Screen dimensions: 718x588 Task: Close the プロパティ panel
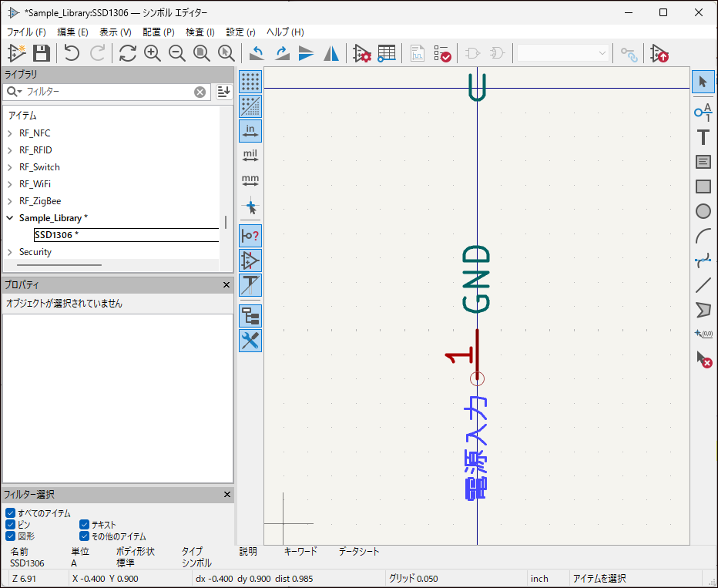coord(226,285)
